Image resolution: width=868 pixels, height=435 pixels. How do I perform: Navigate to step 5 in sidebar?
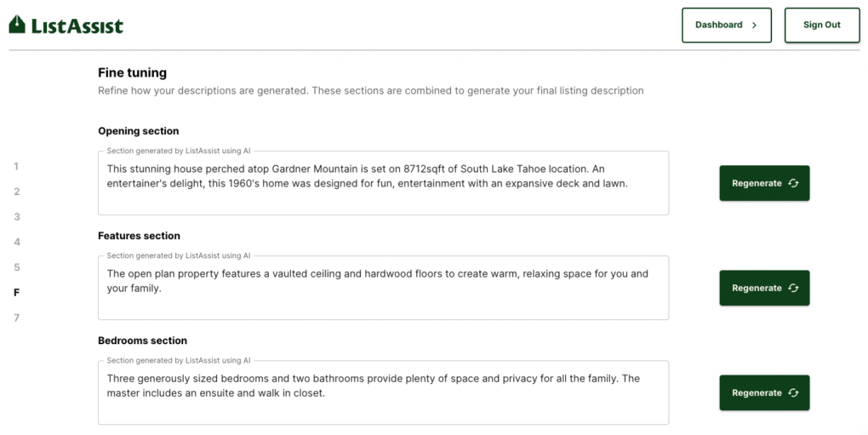point(16,267)
